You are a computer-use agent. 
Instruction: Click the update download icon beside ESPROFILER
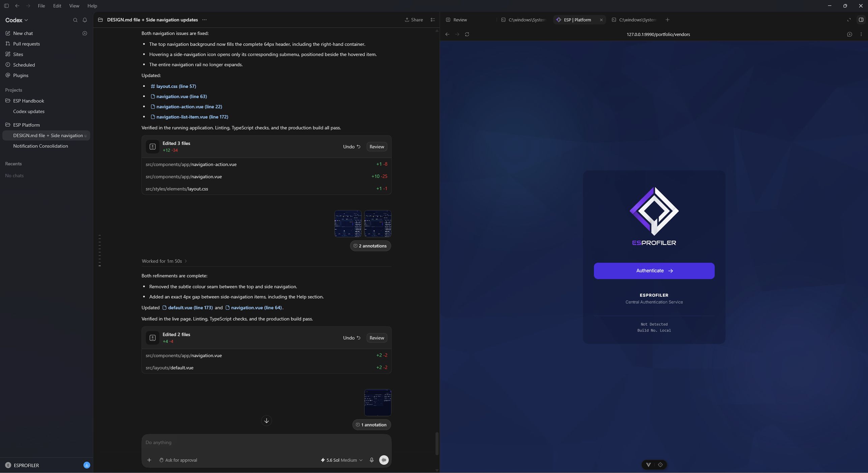(87, 465)
